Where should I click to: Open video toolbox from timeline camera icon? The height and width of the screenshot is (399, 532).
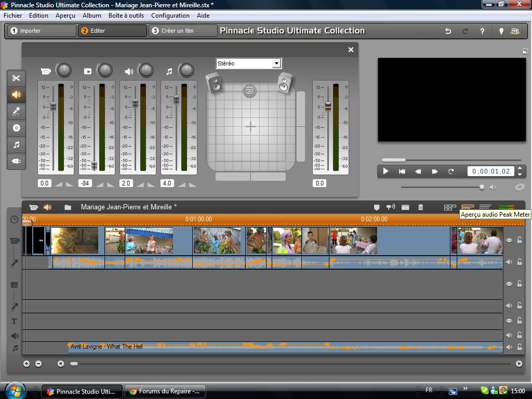pyautogui.click(x=34, y=207)
